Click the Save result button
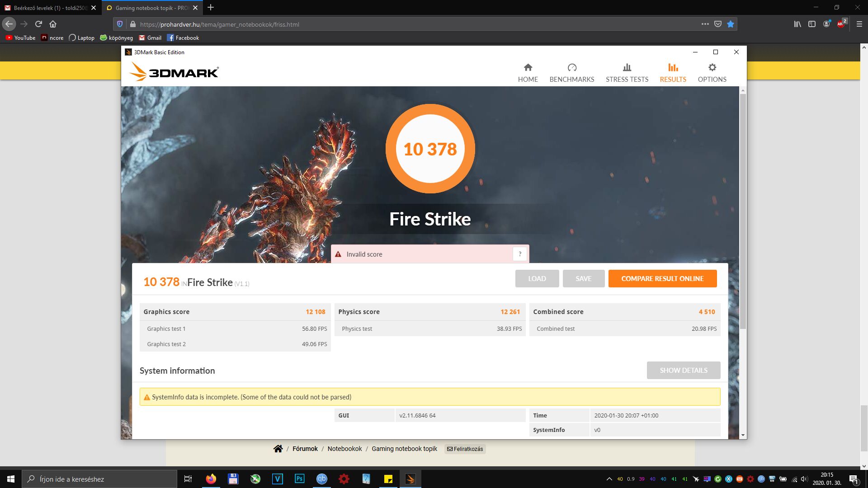 click(x=583, y=278)
